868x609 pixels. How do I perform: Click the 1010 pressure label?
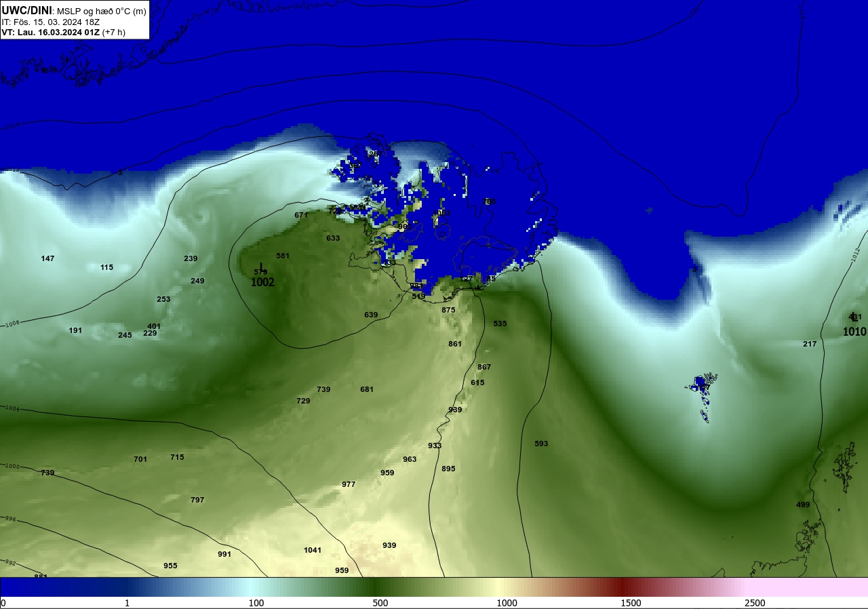click(x=854, y=332)
